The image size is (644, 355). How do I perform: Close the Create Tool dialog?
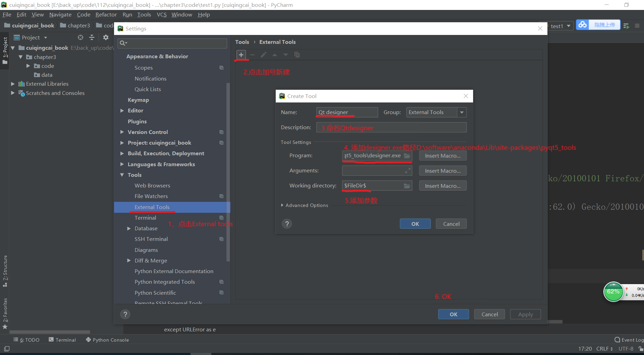(466, 96)
